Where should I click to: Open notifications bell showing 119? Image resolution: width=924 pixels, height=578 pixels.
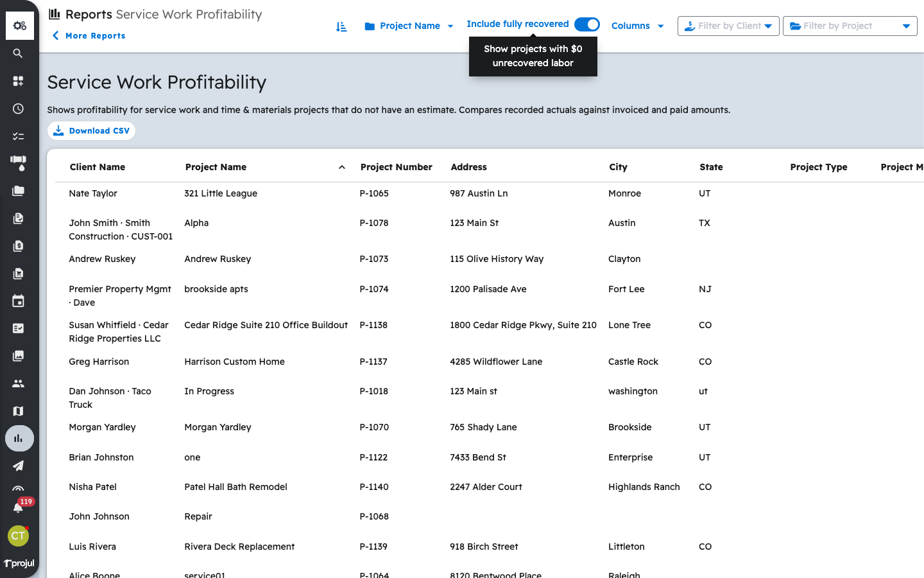click(19, 507)
